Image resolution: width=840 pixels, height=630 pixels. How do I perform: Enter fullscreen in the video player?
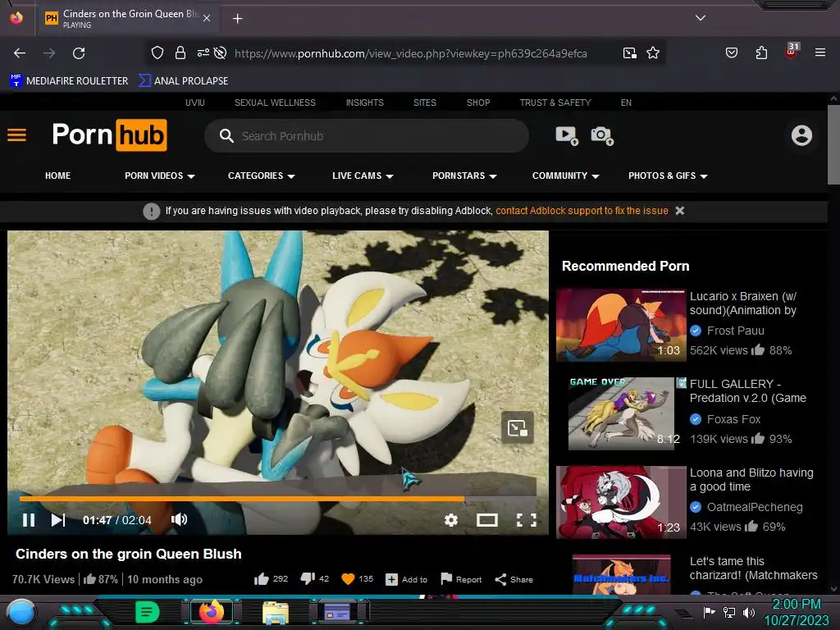pos(526,519)
